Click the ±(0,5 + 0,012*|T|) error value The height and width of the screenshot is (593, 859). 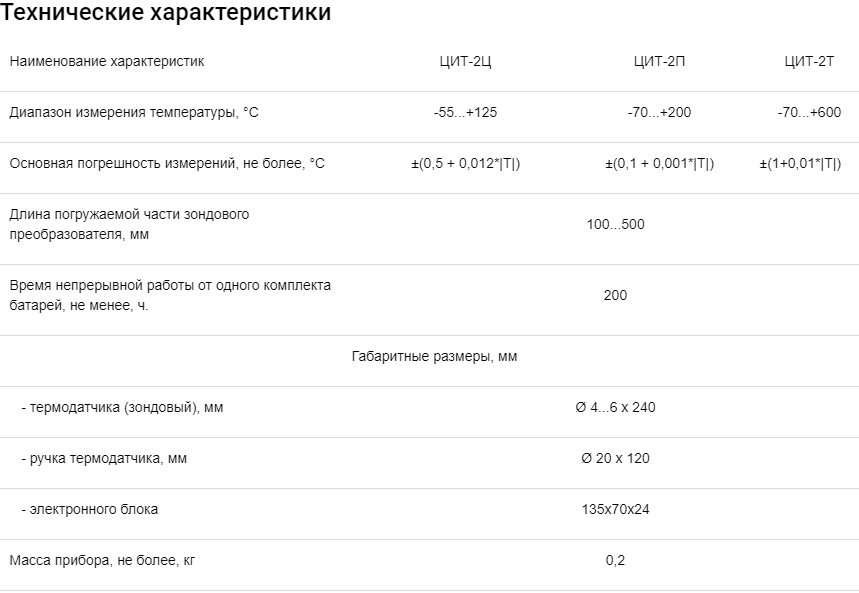tap(465, 164)
